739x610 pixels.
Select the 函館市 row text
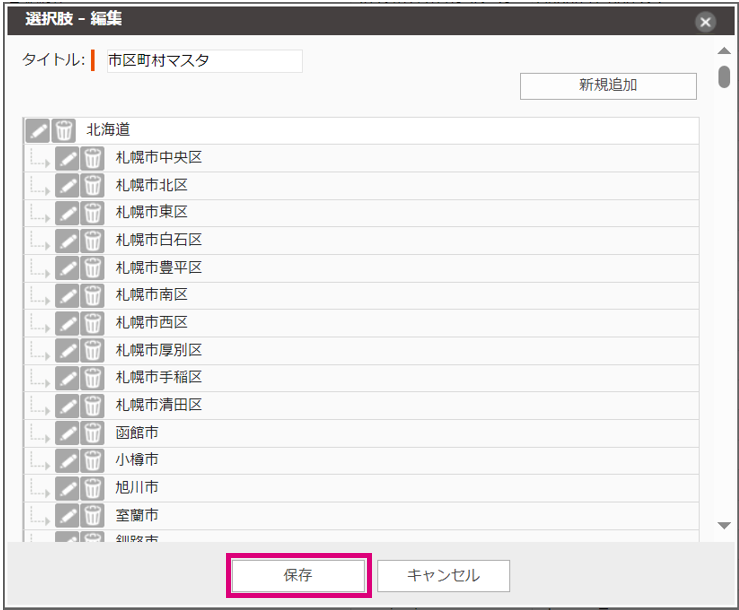point(137,432)
